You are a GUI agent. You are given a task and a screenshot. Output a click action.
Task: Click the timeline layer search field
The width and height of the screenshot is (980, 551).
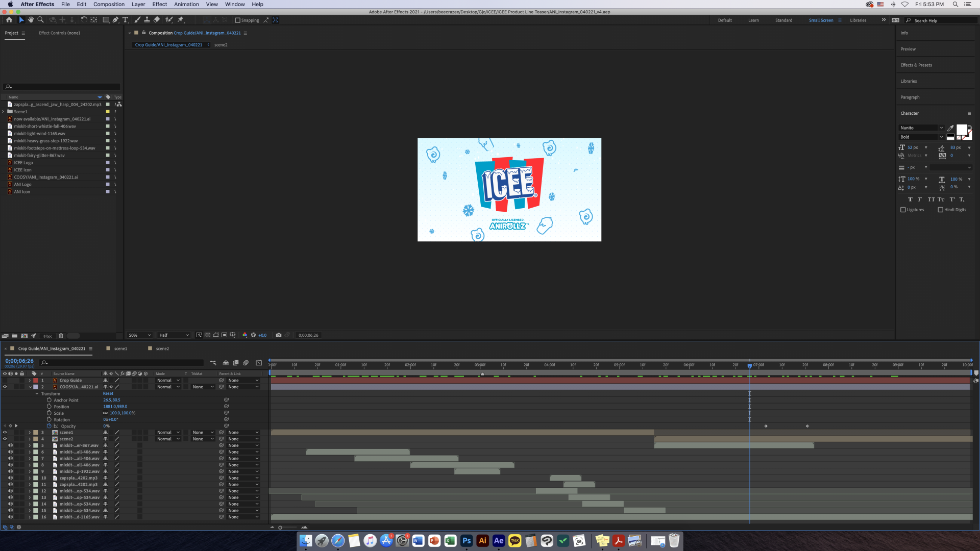[122, 363]
